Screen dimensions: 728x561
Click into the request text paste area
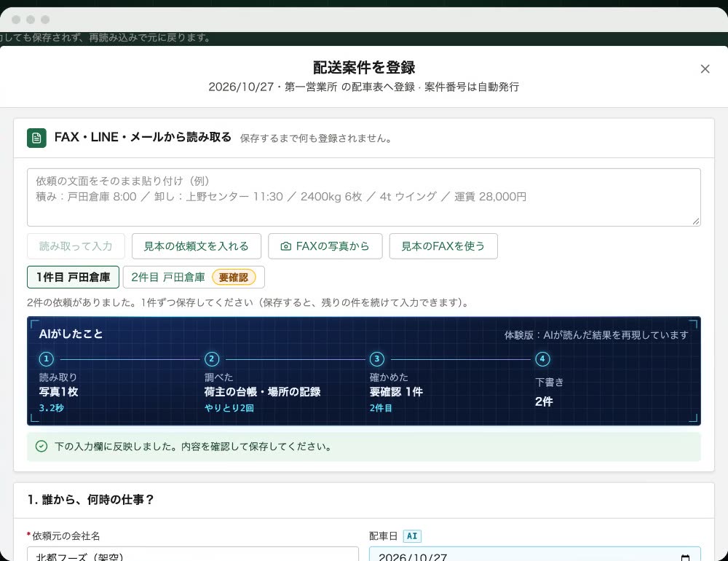click(363, 197)
